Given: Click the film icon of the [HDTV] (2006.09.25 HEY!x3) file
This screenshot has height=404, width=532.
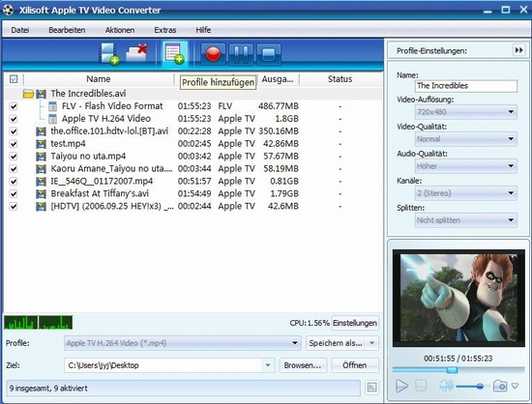Looking at the screenshot, I should pos(41,207).
